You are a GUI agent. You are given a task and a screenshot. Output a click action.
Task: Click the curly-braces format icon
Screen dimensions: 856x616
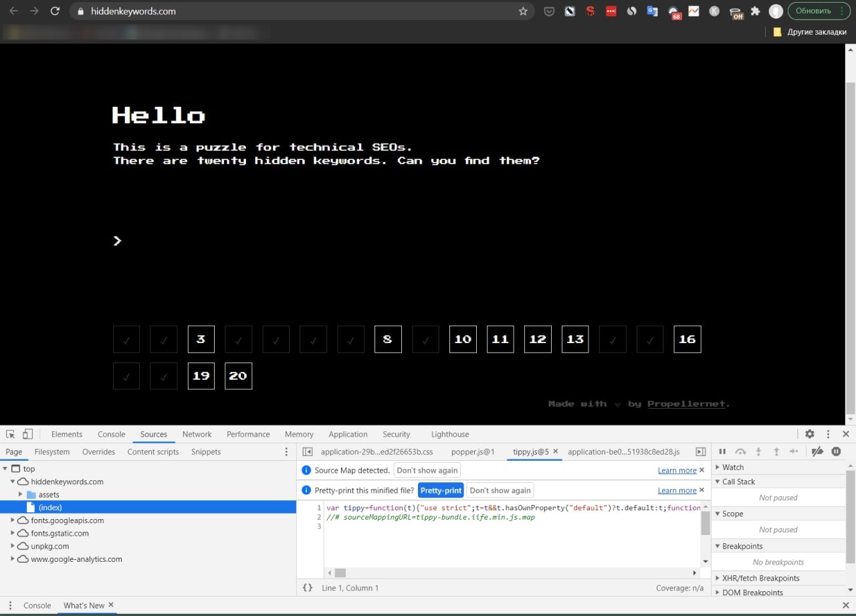[x=308, y=588]
